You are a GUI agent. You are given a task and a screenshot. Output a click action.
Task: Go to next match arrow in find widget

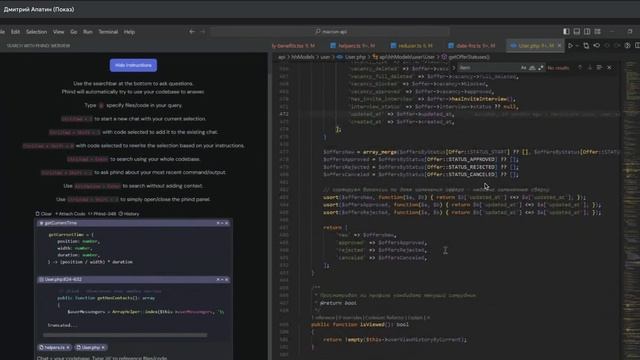coord(590,67)
